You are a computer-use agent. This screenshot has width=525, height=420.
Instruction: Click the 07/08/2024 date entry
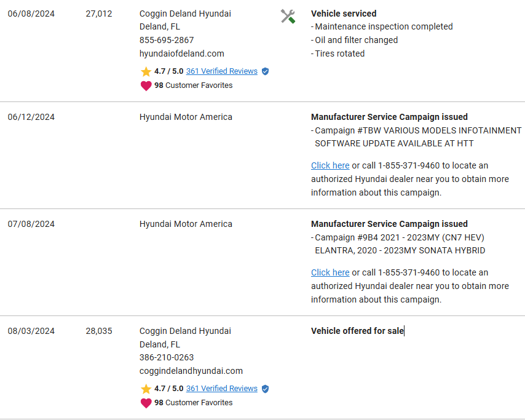pyautogui.click(x=31, y=224)
